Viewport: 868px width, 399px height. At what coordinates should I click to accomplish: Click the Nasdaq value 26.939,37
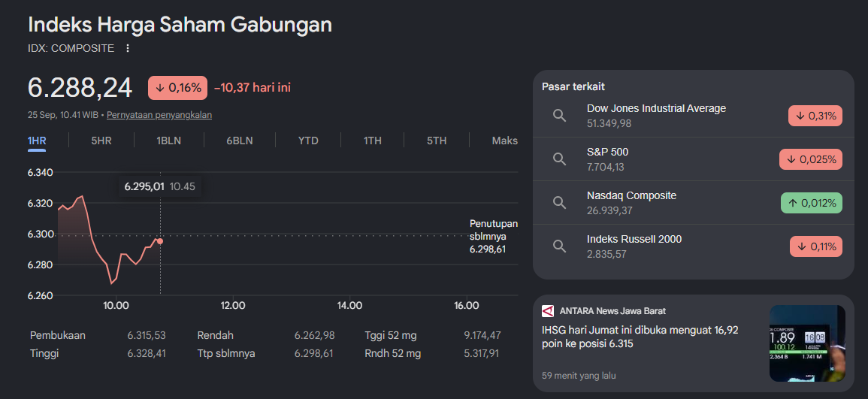609,211
